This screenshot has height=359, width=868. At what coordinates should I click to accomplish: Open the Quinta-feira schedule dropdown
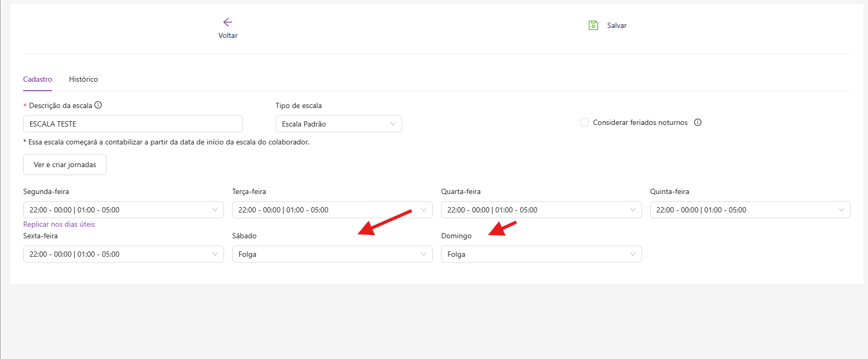pos(749,210)
